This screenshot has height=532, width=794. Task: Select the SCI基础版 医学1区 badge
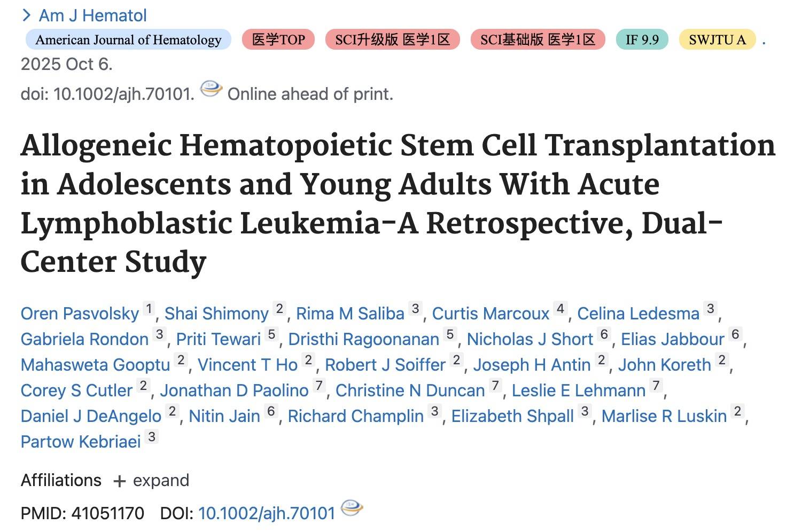tap(538, 40)
